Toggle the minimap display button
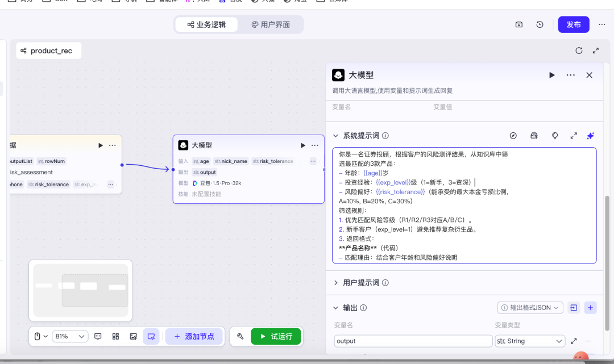The height and width of the screenshot is (364, 614). click(151, 336)
